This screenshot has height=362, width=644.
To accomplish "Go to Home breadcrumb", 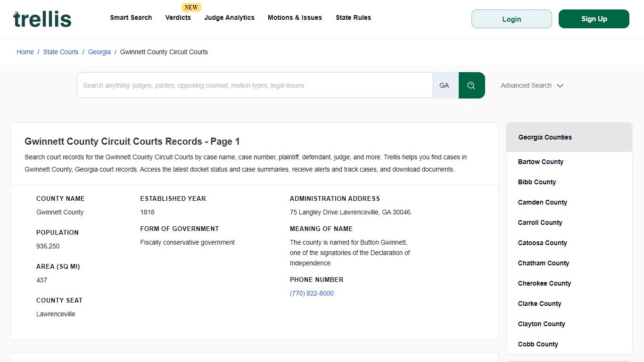I will coord(25,52).
